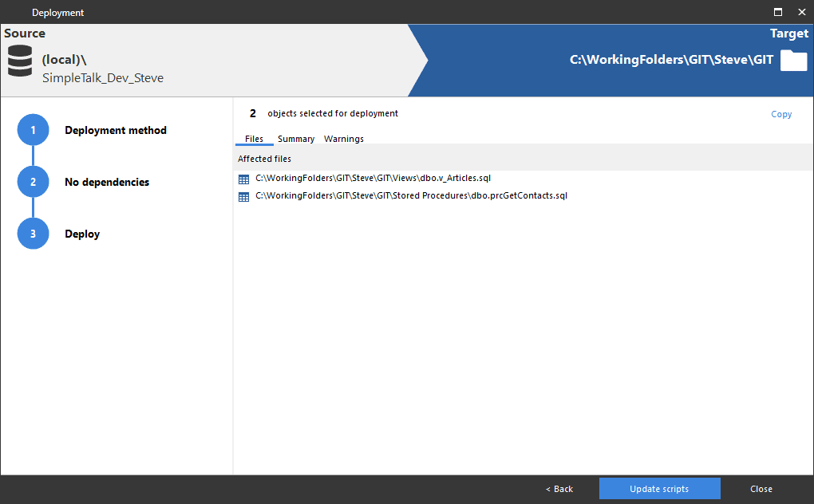Click the Back button
This screenshot has width=814, height=504.
(559, 489)
